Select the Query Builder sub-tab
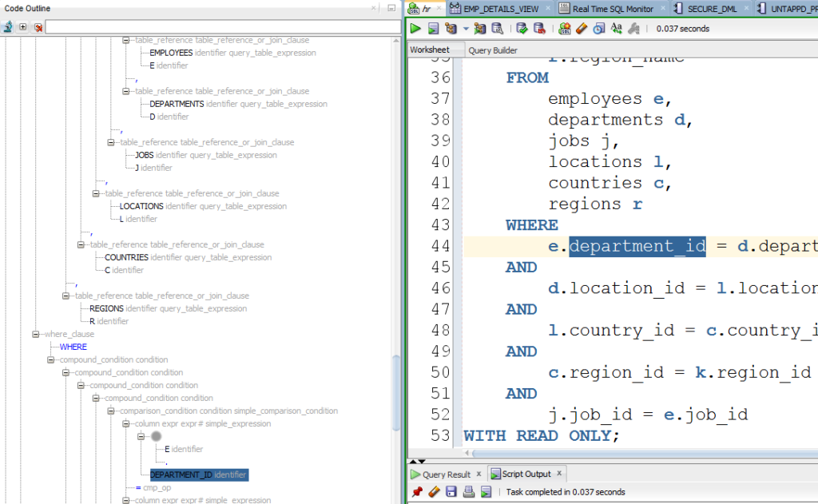This screenshot has width=818, height=504. tap(492, 50)
